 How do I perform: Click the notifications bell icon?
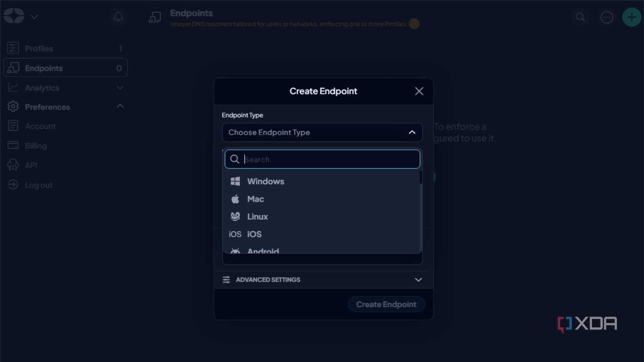118,17
